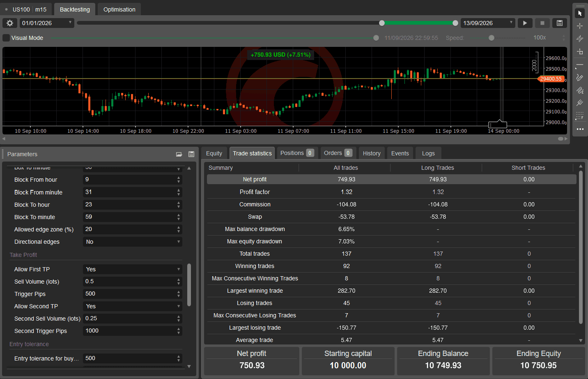Pick the freehand pencil drawing tool
This screenshot has height=379, width=588.
(580, 78)
